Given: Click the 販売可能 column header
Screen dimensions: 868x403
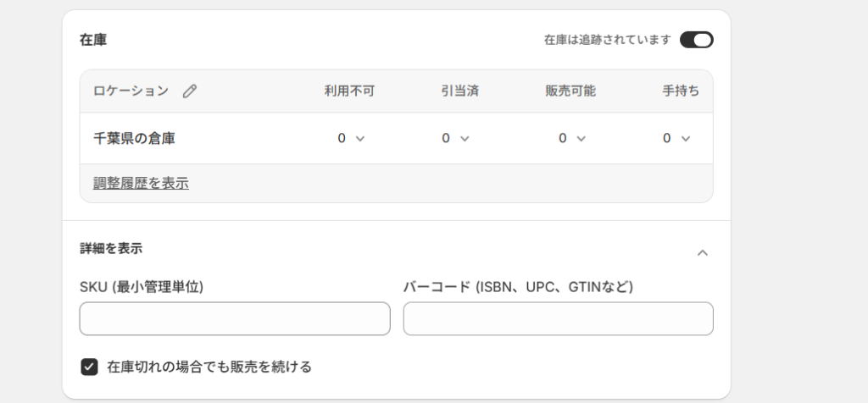Looking at the screenshot, I should pyautogui.click(x=570, y=91).
